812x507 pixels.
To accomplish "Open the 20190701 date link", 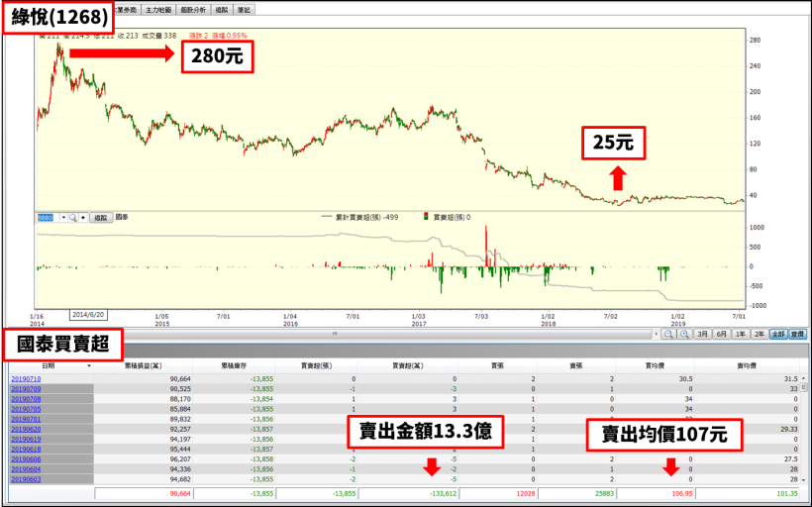I will click(26, 419).
